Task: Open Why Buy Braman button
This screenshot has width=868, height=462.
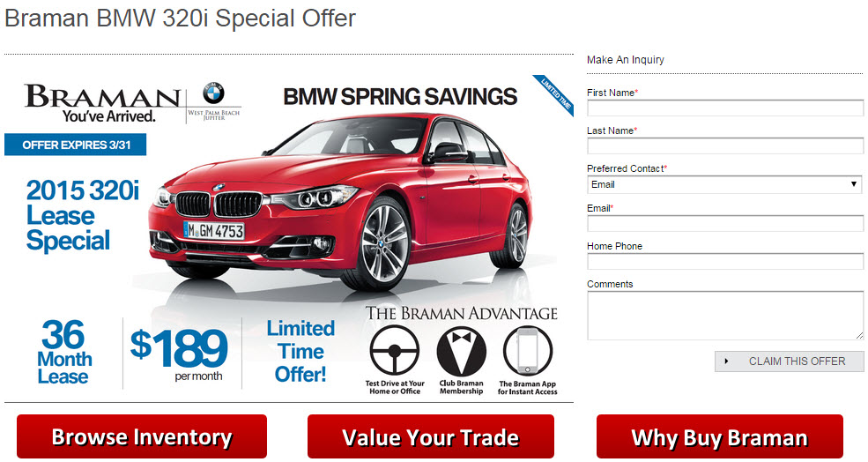Action: pyautogui.click(x=720, y=436)
